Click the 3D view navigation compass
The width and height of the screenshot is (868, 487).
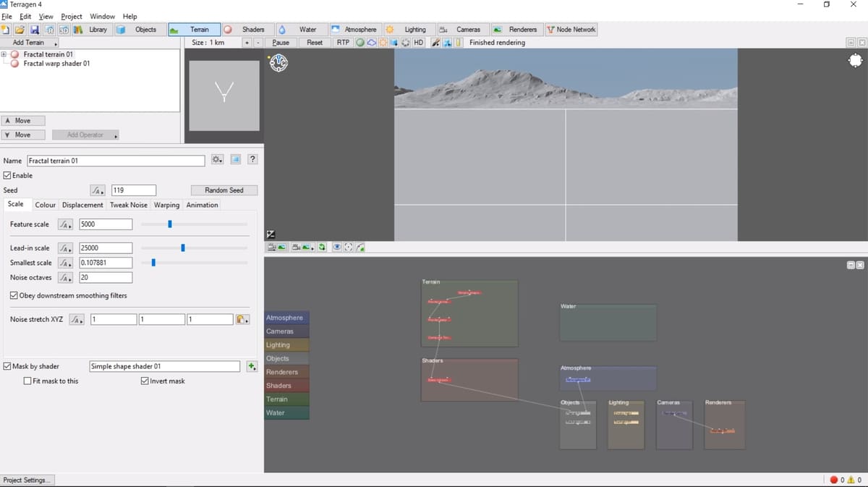279,63
